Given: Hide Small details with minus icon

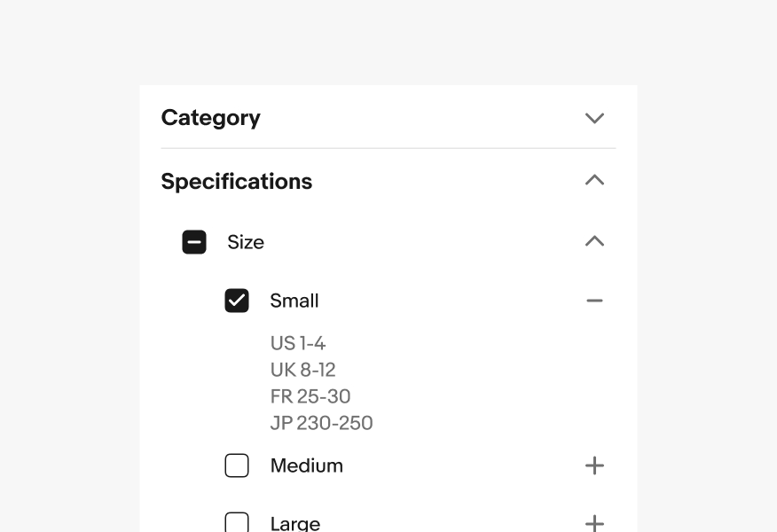Looking at the screenshot, I should point(594,301).
